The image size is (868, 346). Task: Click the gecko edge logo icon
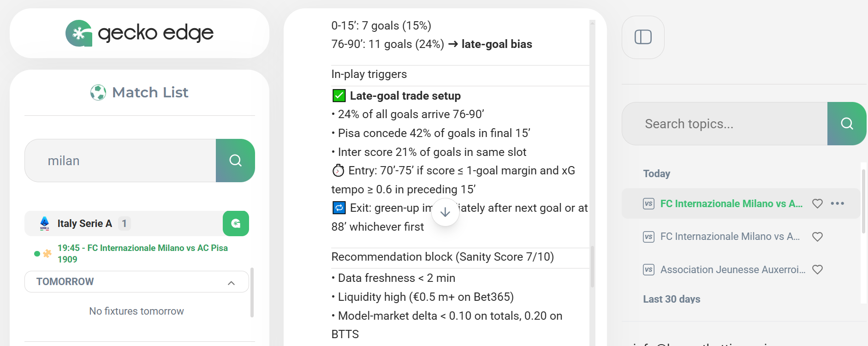79,33
